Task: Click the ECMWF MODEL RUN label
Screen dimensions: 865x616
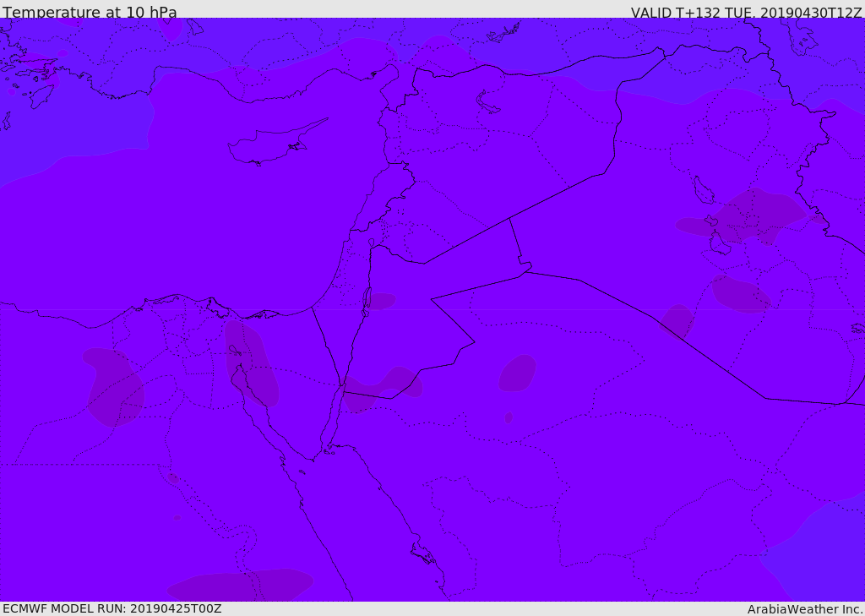Action: click(x=112, y=608)
